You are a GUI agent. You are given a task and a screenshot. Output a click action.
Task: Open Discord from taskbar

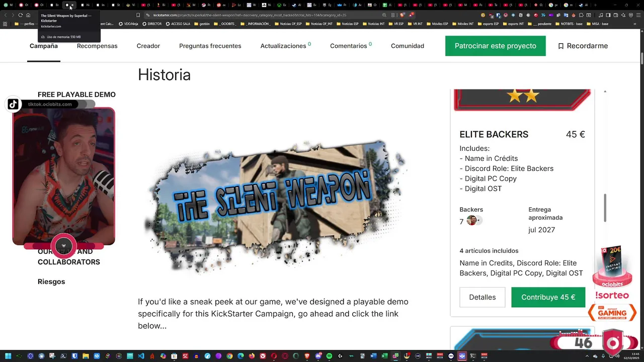click(x=319, y=356)
